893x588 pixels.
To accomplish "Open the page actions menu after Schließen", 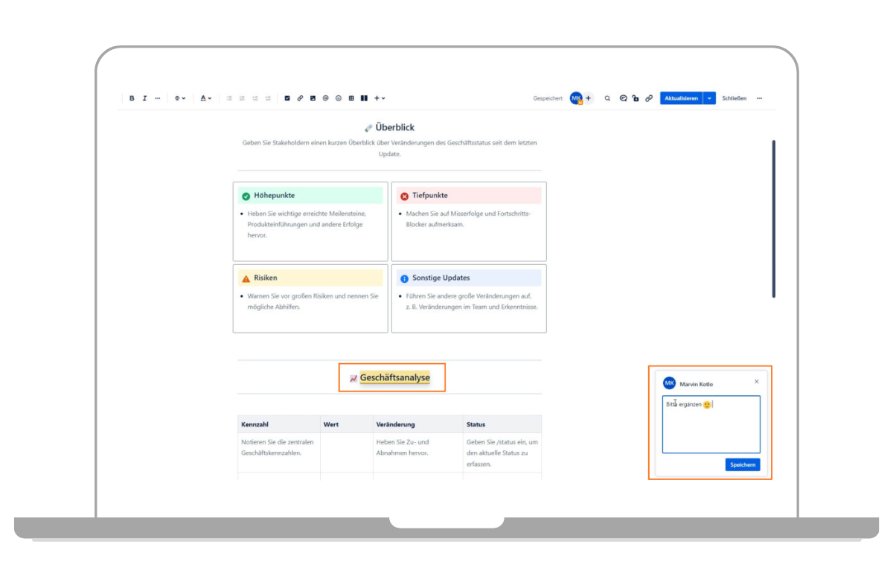I will [759, 98].
